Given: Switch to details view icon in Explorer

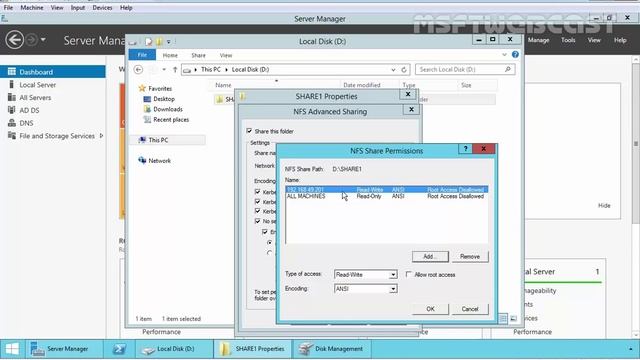Looking at the screenshot, I should point(503,318).
